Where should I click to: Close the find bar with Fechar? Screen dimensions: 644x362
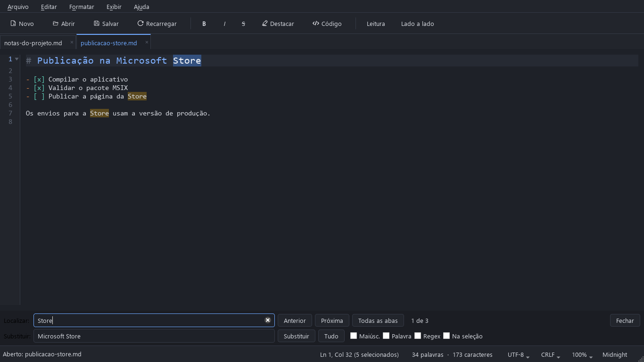point(625,321)
